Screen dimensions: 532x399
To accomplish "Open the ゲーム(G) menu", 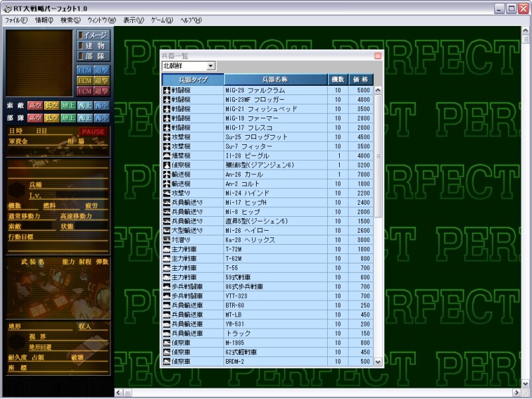I will coord(162,20).
